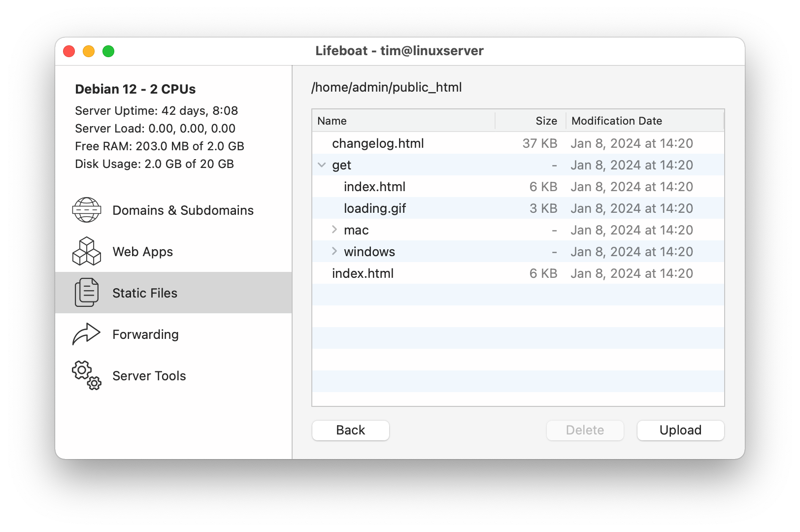Click the Static Files documents icon
Screen dimensions: 800x532
[87, 293]
